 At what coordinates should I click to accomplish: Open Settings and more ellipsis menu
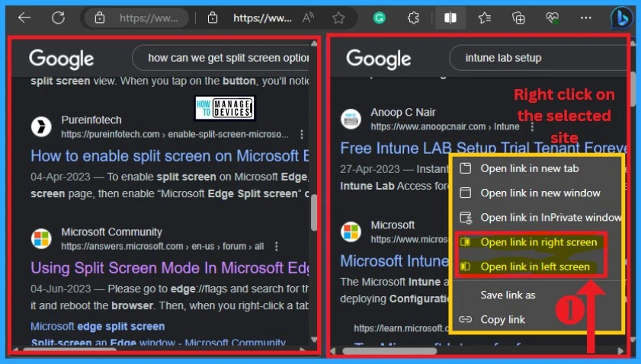click(586, 18)
